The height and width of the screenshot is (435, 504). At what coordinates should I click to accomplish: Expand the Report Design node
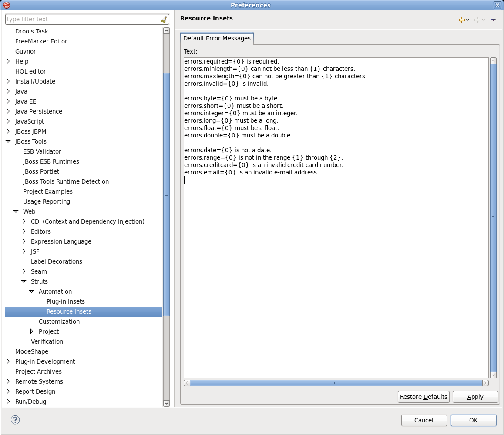8,391
